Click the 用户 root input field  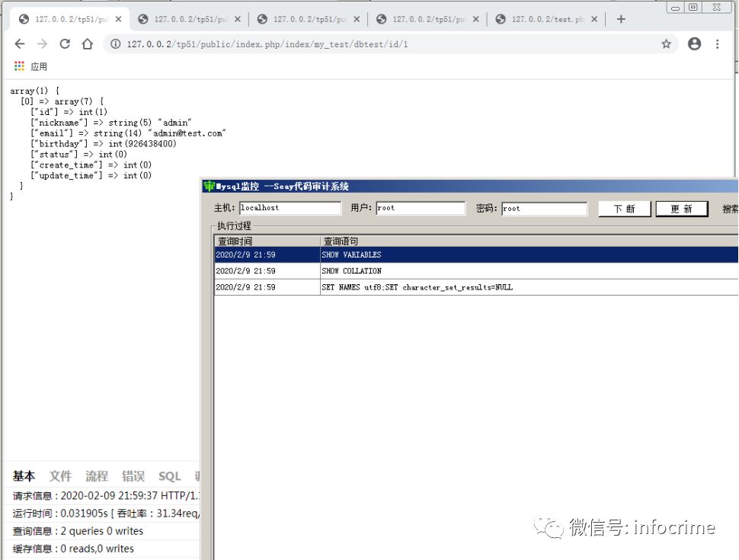point(420,208)
